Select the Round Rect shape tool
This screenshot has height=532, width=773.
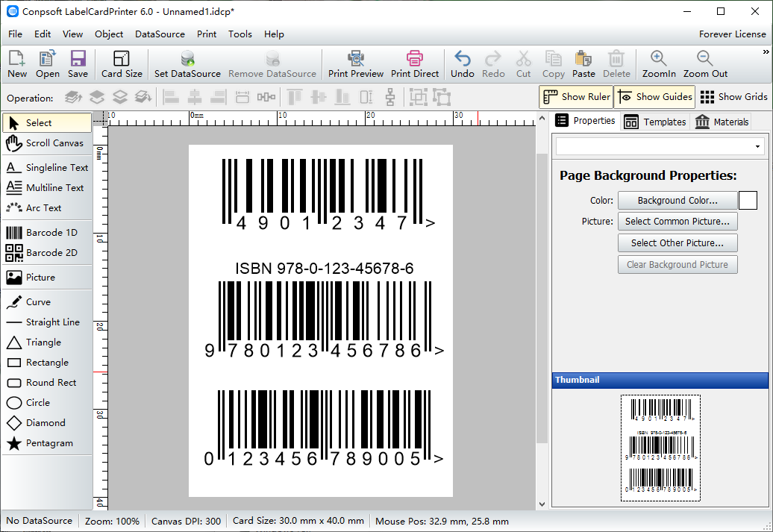point(47,383)
